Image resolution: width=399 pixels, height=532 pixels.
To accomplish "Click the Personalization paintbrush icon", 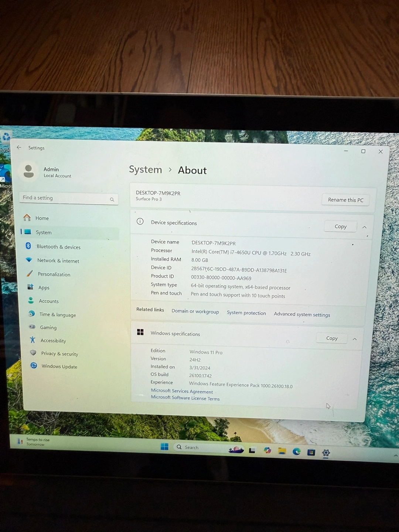I will click(x=30, y=273).
